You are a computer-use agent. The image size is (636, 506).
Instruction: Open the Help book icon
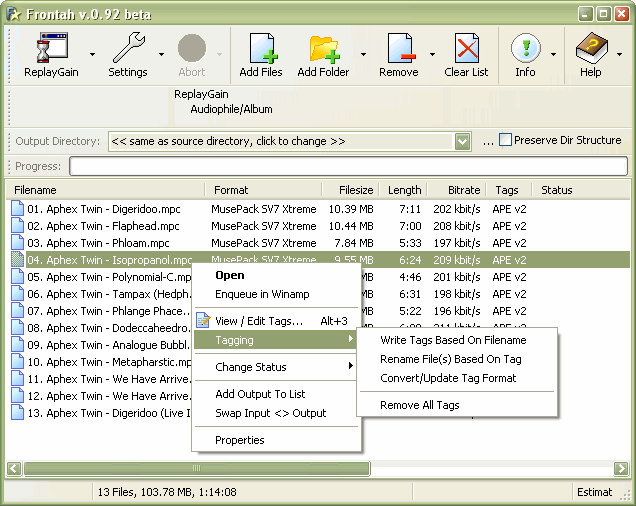(x=591, y=48)
